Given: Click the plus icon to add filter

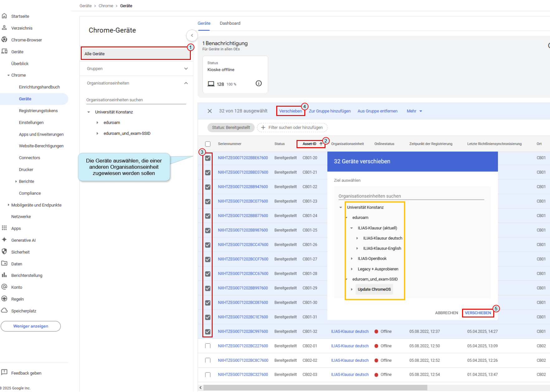Looking at the screenshot, I should 263,128.
